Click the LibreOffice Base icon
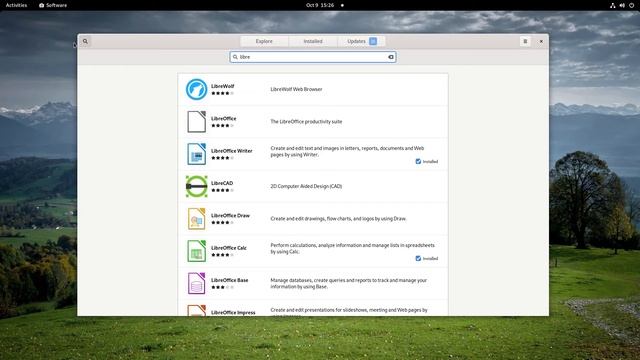Screen dimensions: 640x360 (196, 283)
